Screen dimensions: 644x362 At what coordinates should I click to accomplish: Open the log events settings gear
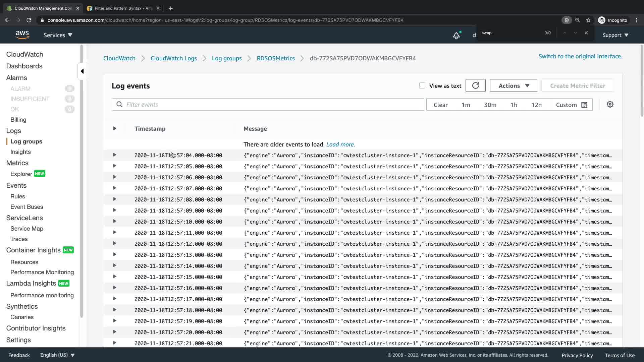click(610, 105)
